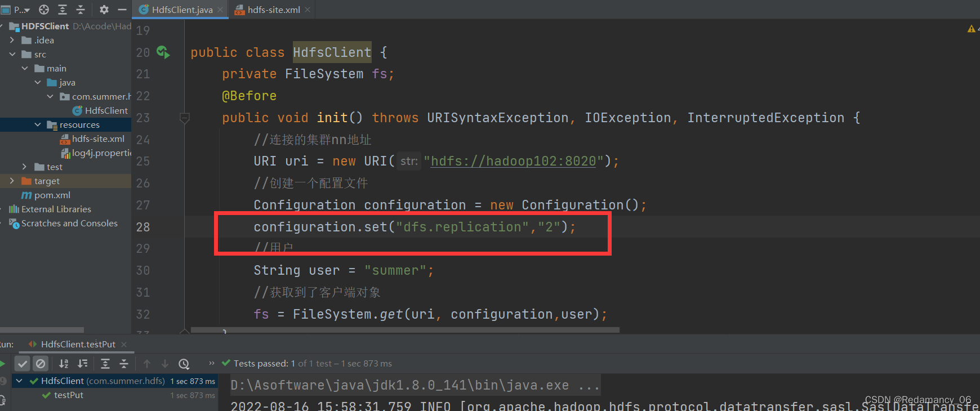
Task: Close the HdfsClient.java tab
Action: pos(221,10)
